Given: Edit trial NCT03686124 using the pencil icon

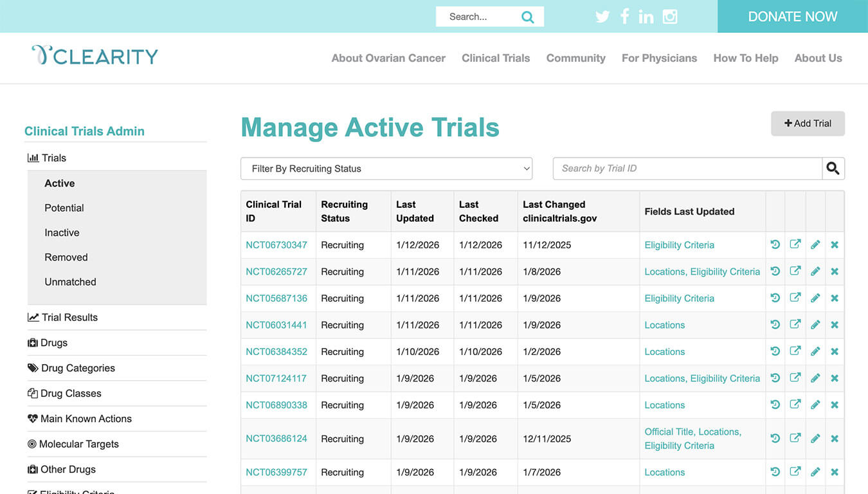Looking at the screenshot, I should (x=815, y=439).
